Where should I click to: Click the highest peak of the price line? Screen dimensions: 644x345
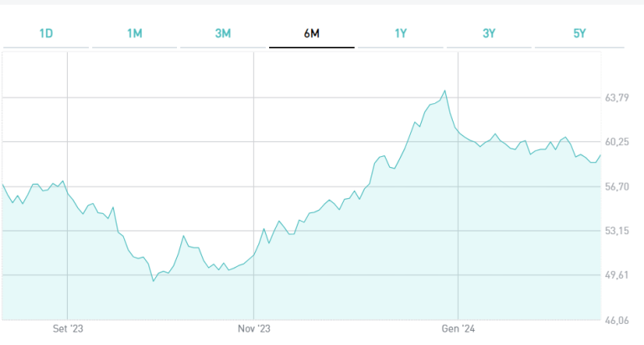point(444,91)
